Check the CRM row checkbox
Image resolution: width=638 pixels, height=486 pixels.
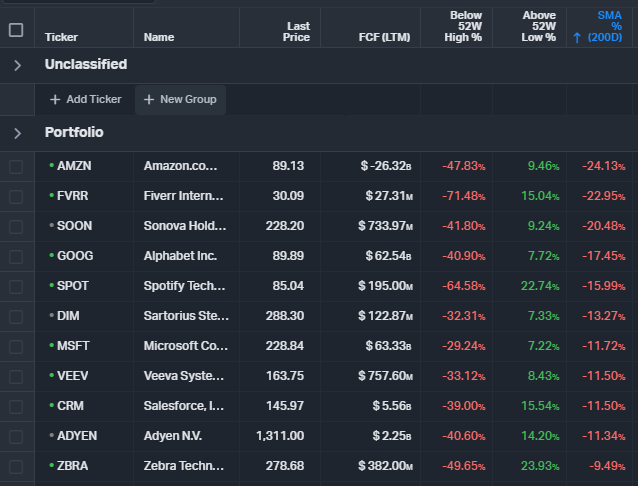point(16,407)
